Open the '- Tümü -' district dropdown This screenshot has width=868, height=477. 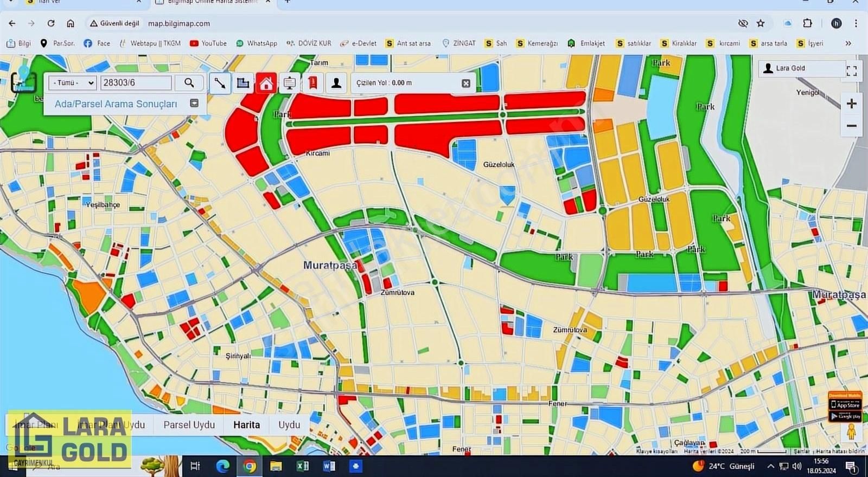72,82
